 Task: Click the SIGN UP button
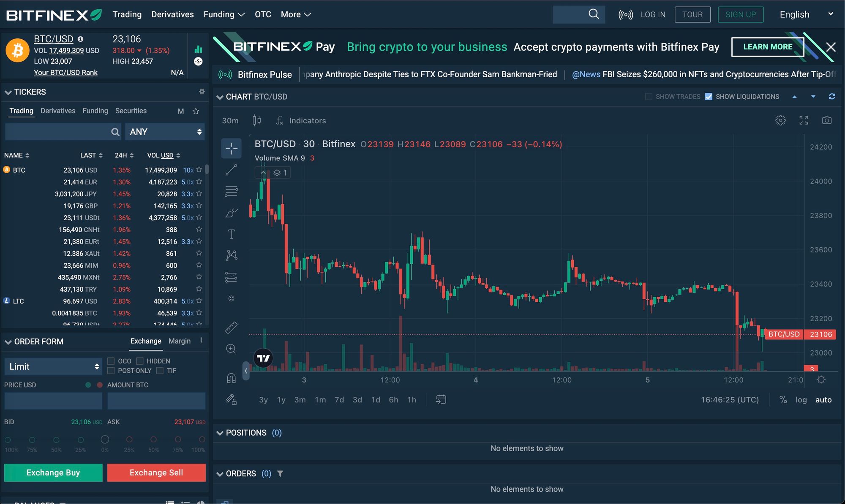741,14
